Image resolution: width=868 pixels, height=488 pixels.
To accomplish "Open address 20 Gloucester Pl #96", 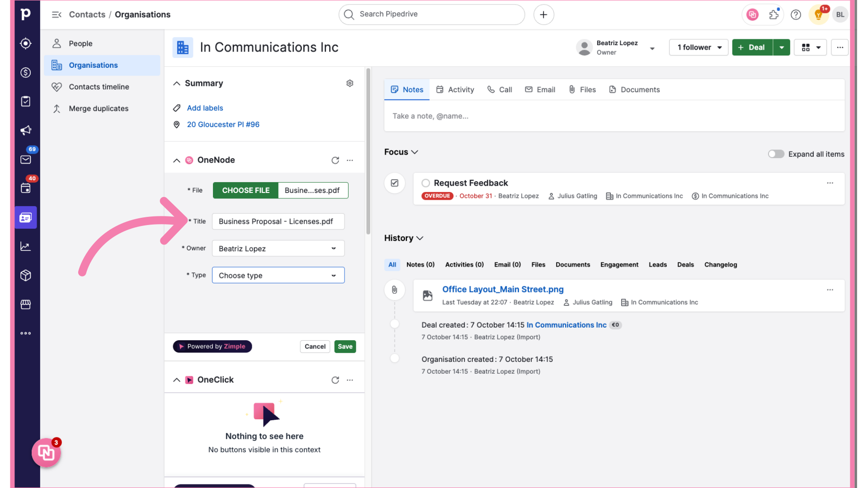I will pos(223,124).
